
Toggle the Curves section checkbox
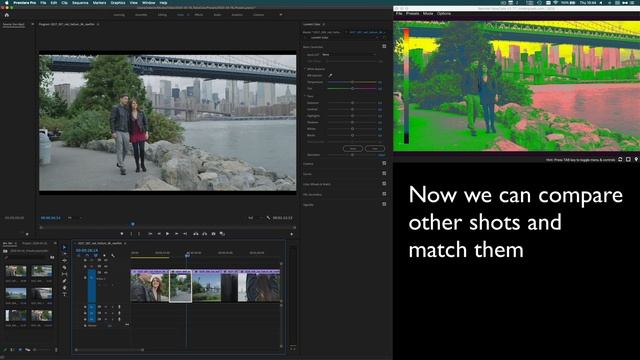[384, 173]
